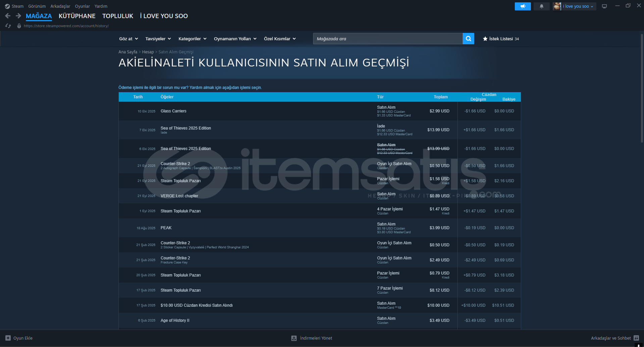The width and height of the screenshot is (644, 347).
Task: Click the page reload icon
Action: 8,26
